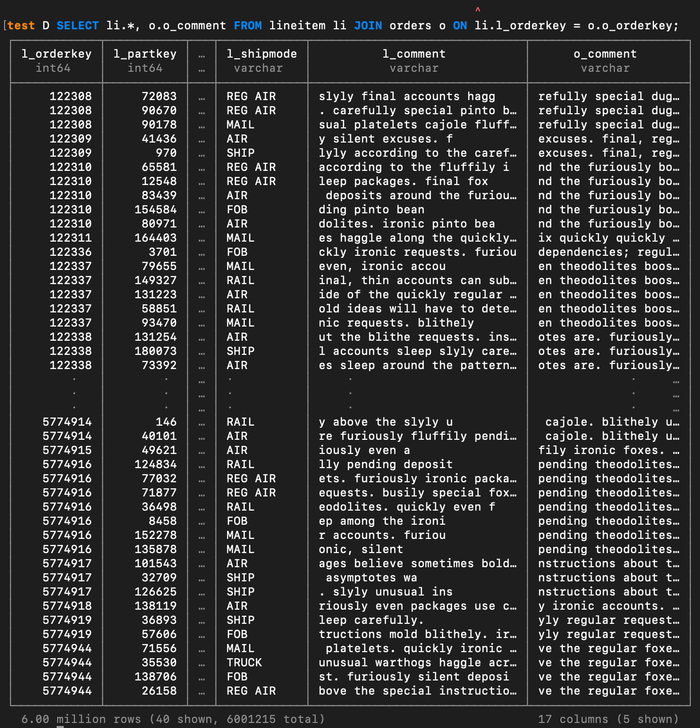This screenshot has height=728, width=700.
Task: Click comment 'slyly final accounts hagg'
Action: point(407,97)
